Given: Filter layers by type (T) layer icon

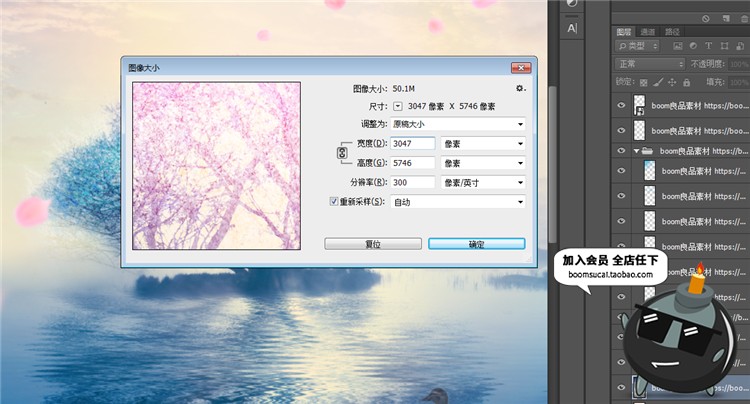Looking at the screenshot, I should [x=708, y=46].
